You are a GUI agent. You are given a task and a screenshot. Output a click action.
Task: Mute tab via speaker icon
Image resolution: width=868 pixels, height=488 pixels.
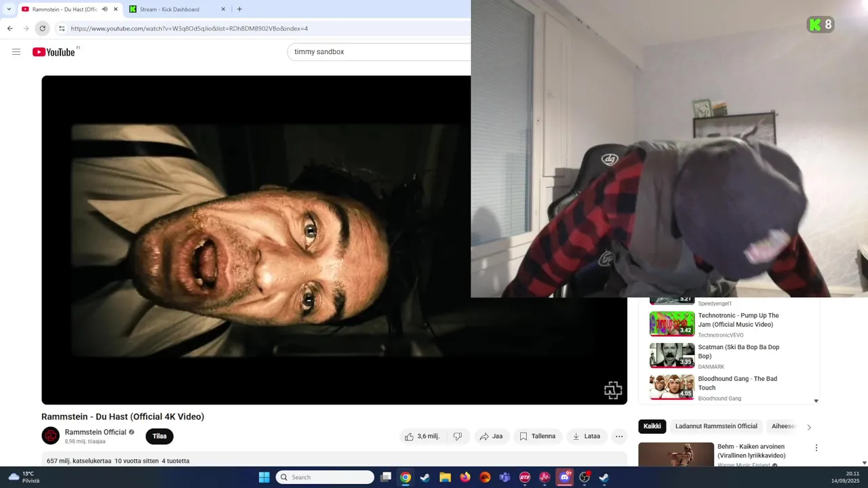pos(104,9)
